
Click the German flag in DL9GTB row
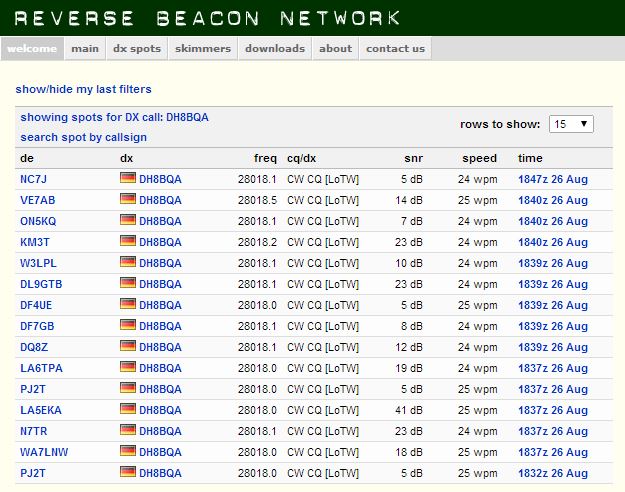(x=128, y=283)
